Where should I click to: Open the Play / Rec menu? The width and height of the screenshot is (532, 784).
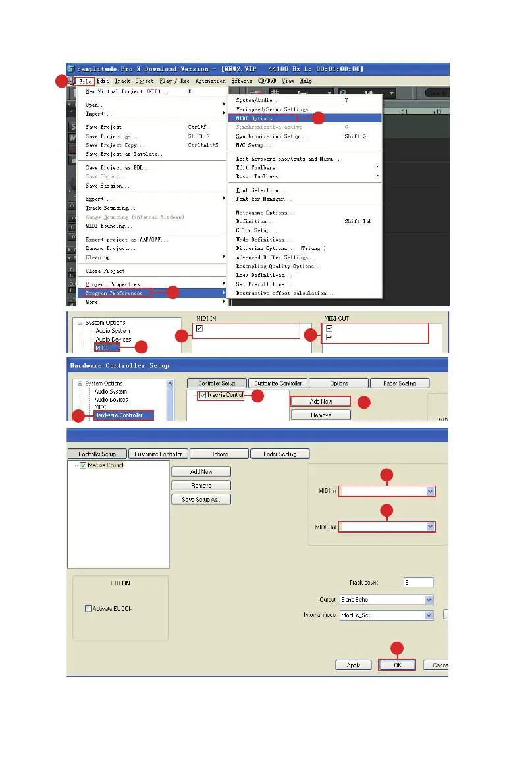click(174, 81)
